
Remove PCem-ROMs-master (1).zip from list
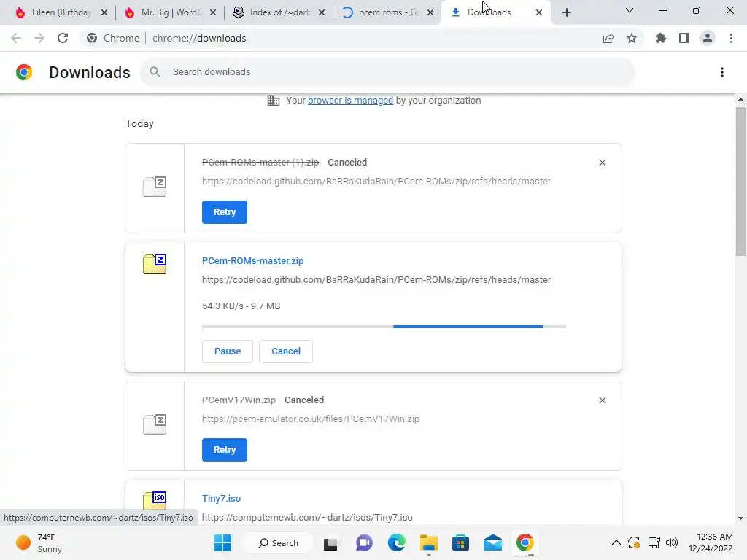tap(602, 163)
